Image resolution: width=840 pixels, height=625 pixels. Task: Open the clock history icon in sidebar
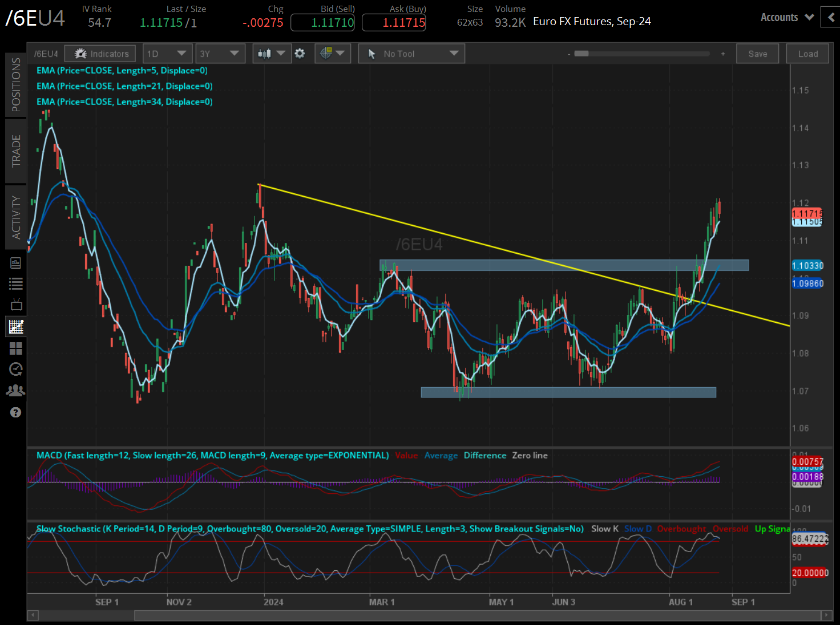[15, 369]
